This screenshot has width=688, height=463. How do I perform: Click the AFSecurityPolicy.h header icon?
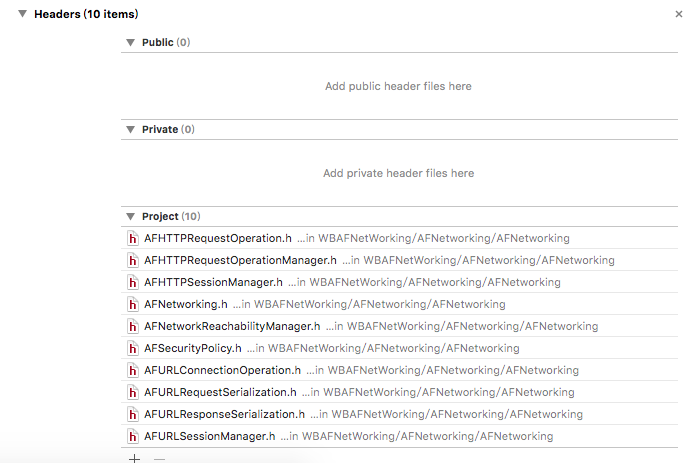click(x=133, y=348)
